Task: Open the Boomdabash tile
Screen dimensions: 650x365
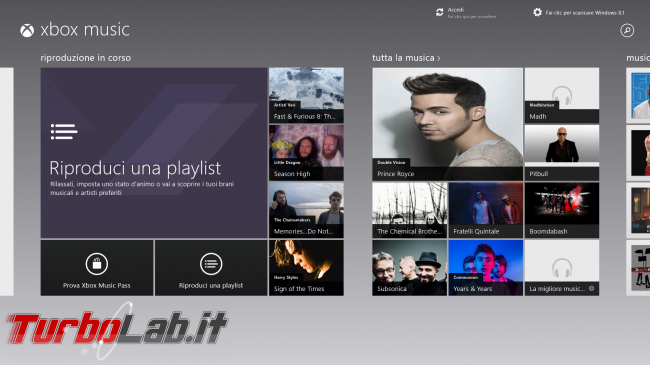Action: pos(562,210)
